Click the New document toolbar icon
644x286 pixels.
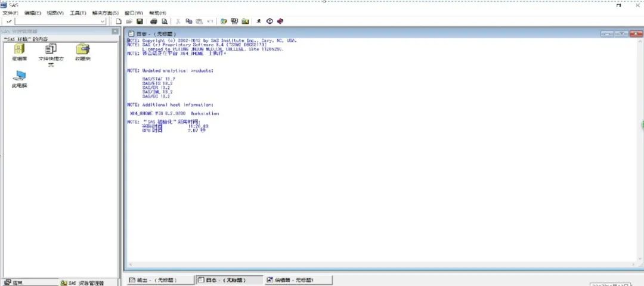(x=119, y=21)
